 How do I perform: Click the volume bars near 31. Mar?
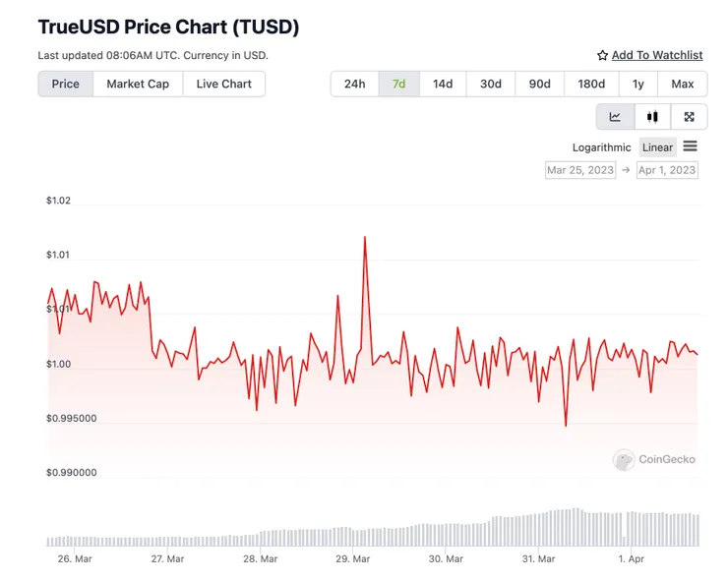(539, 529)
